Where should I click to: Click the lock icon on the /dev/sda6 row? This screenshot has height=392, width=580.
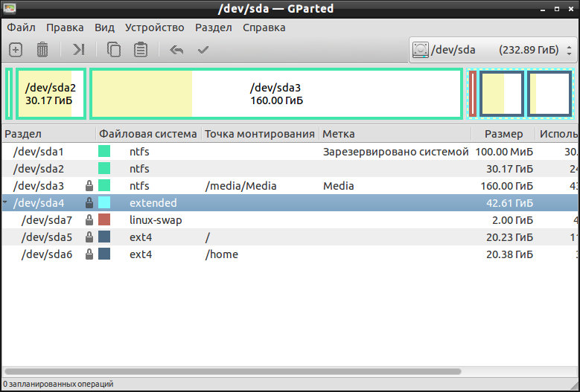(x=89, y=254)
